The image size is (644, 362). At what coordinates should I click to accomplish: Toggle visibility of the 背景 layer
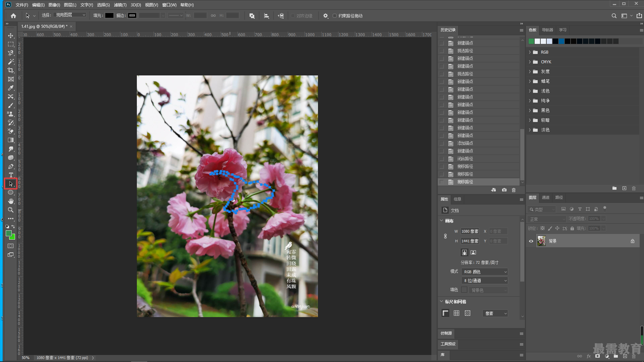531,241
